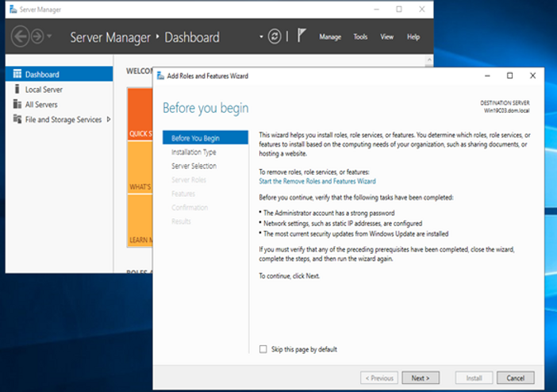557x392 pixels.
Task: Click the Next button in wizard
Action: (x=421, y=378)
